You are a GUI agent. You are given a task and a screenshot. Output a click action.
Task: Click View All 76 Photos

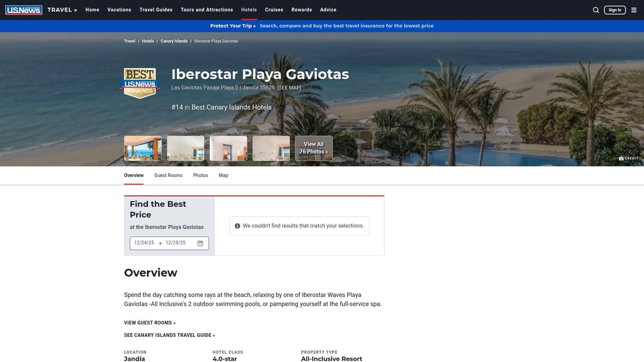tap(313, 147)
